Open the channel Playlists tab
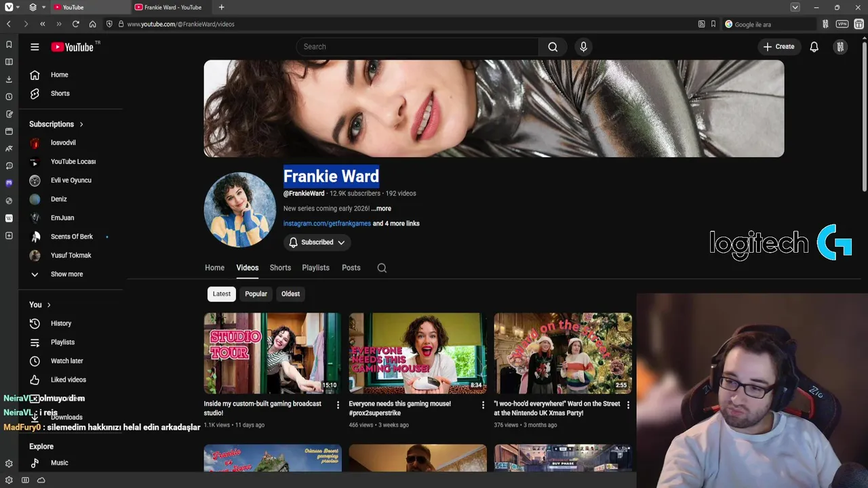The image size is (868, 488). click(x=315, y=268)
